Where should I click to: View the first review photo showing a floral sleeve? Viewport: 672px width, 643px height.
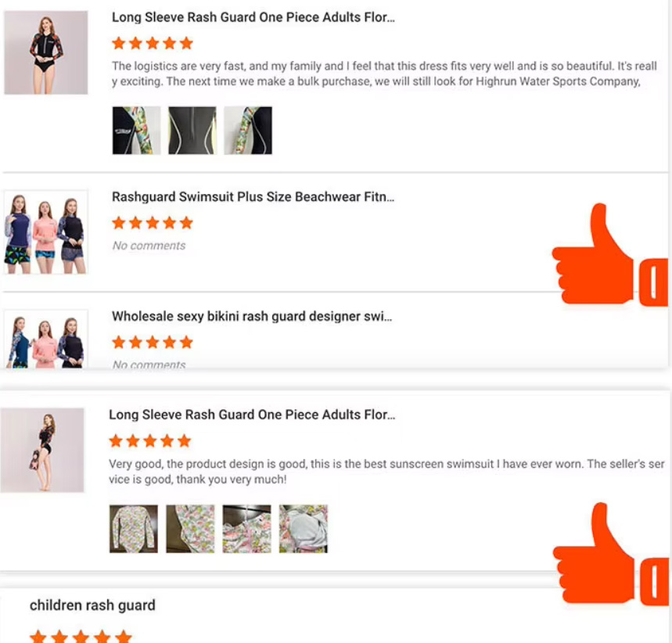pos(137,131)
